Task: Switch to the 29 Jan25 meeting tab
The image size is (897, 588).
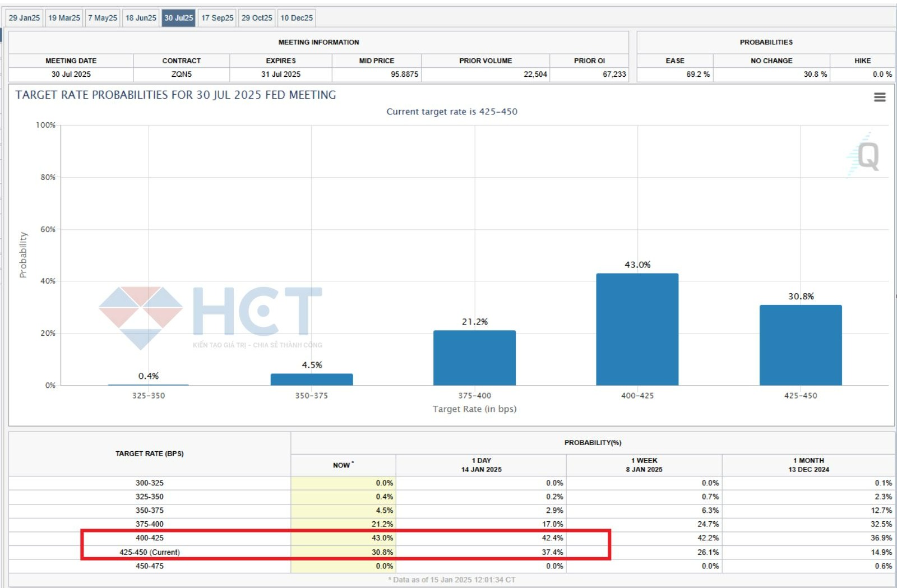Action: [x=25, y=18]
